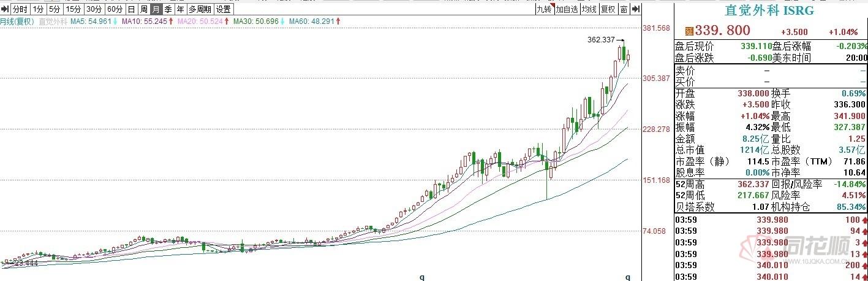Switch to the 分时 intraday chart

tap(20, 9)
